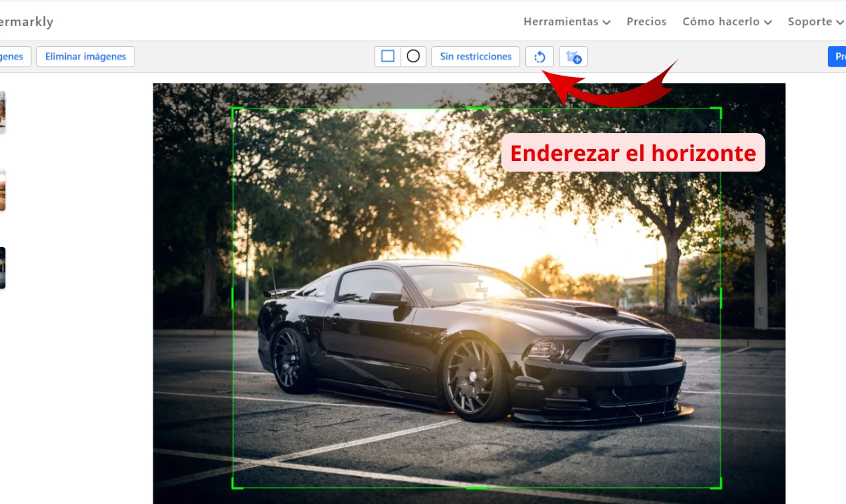Viewport: 846px width, 504px height.
Task: Select the first image thumbnail in sidebar
Action: [x=2, y=112]
